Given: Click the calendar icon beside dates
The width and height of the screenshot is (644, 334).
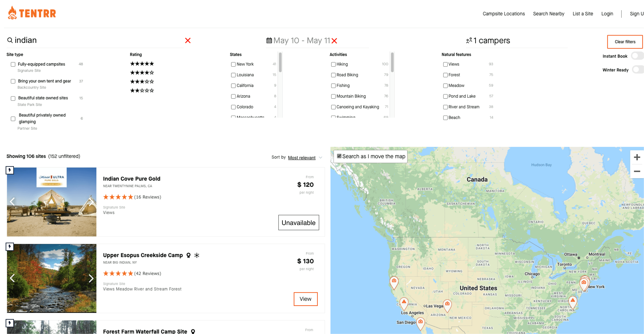Looking at the screenshot, I should point(269,41).
